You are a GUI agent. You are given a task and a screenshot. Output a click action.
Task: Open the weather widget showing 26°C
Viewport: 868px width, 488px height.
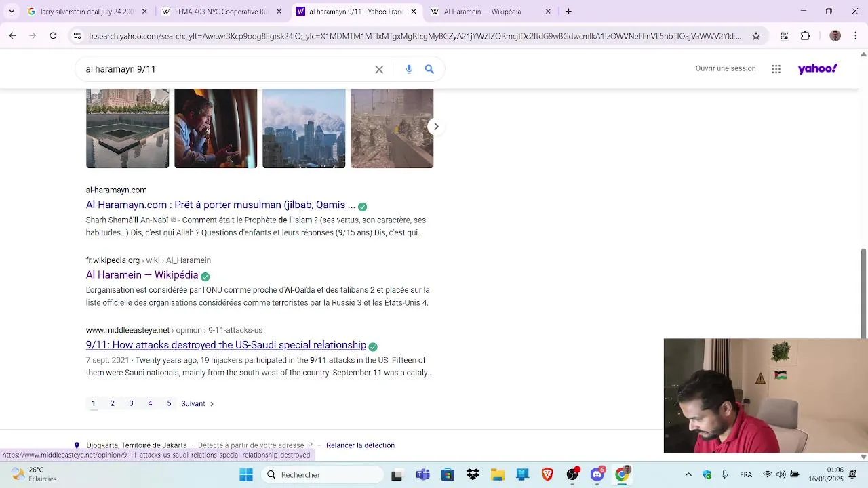34,474
